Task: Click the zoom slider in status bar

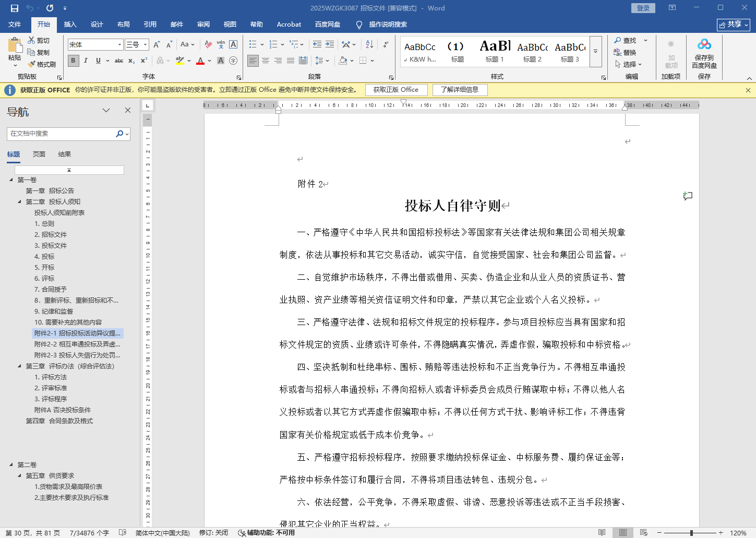Action: coord(691,533)
